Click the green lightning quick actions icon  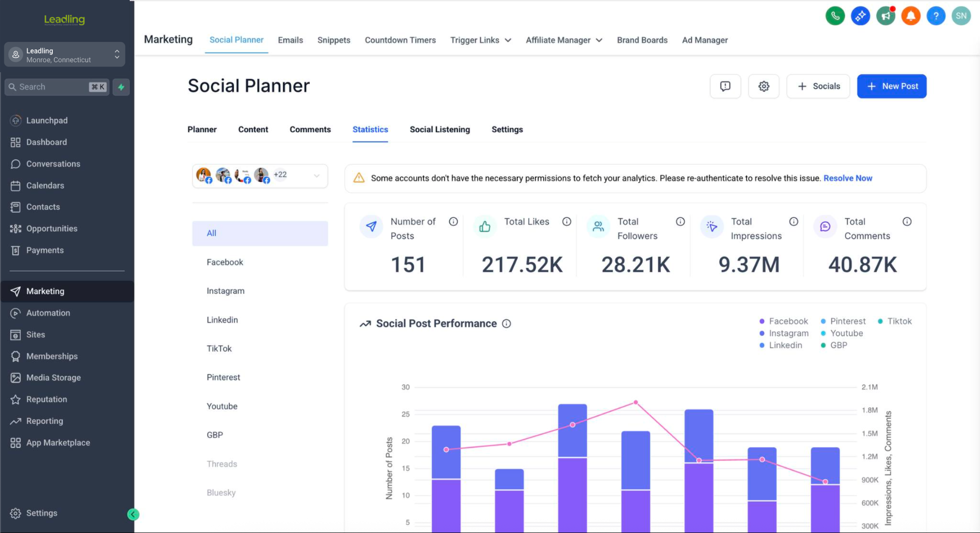pos(121,87)
